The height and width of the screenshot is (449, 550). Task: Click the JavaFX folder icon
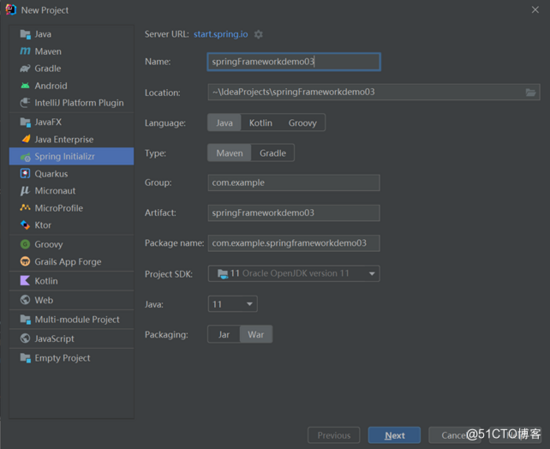[x=25, y=122]
